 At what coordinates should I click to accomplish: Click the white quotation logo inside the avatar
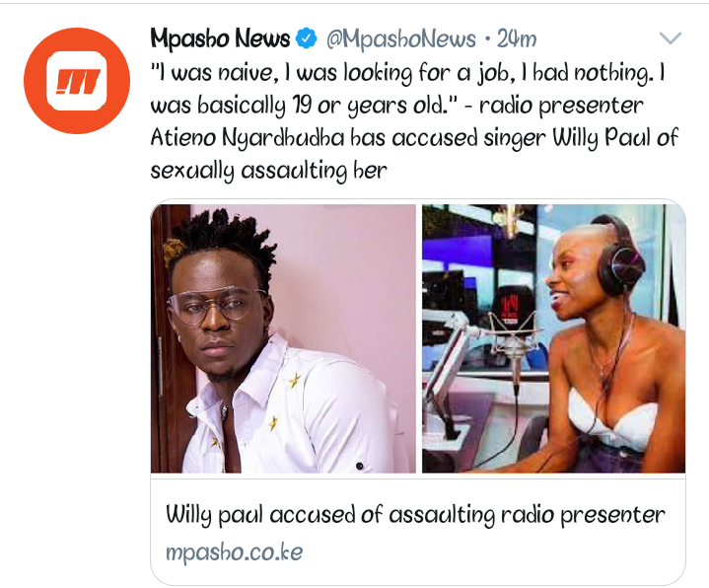click(77, 82)
